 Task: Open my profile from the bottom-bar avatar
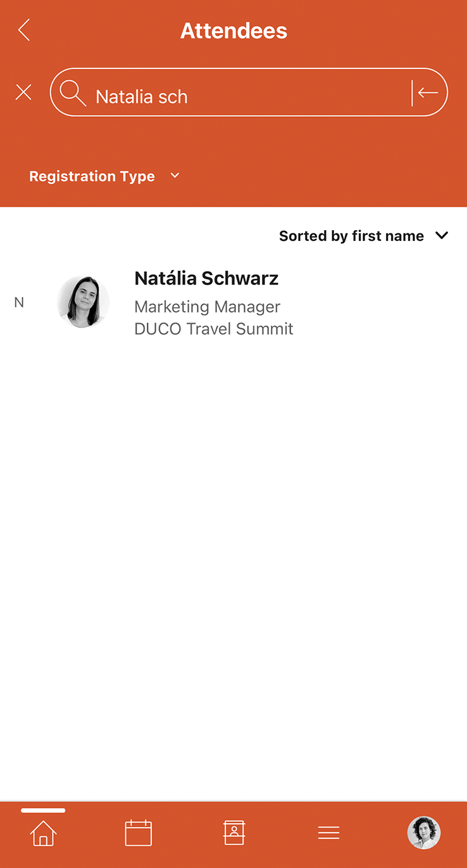click(x=423, y=833)
